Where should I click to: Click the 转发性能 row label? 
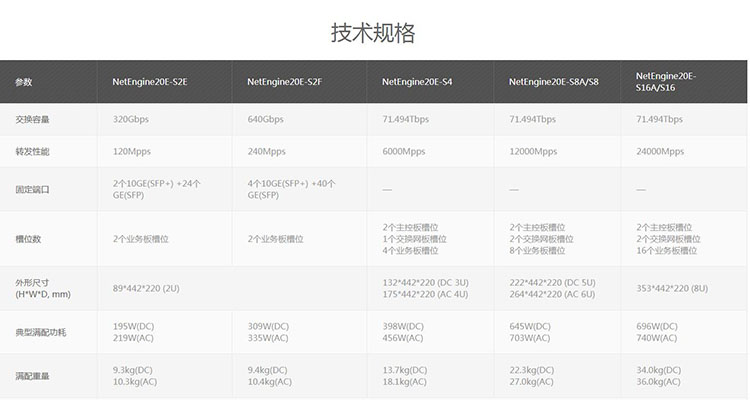(x=32, y=152)
